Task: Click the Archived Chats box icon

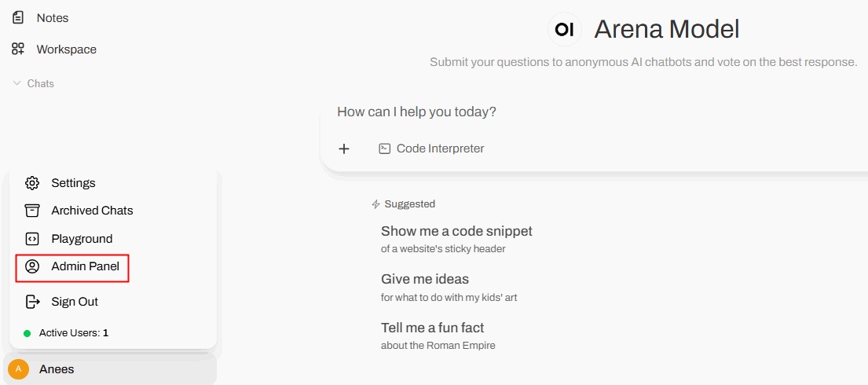Action: coord(32,211)
